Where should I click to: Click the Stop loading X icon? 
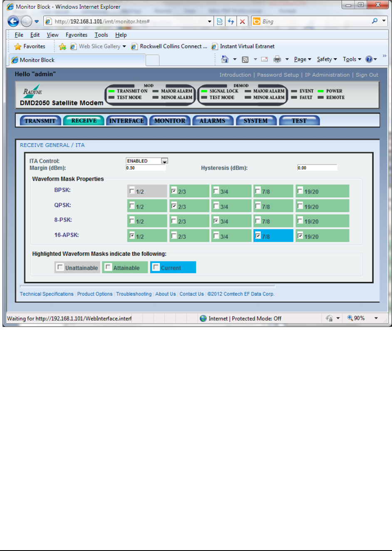click(x=242, y=22)
